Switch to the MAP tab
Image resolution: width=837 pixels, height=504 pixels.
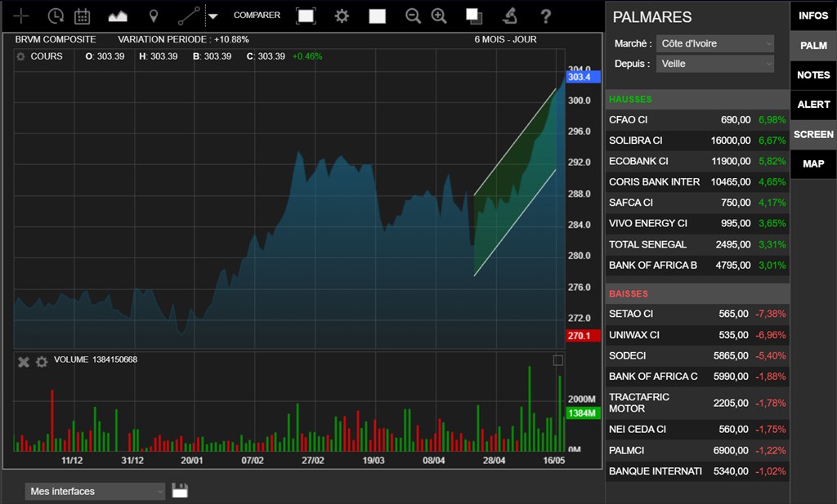[813, 163]
